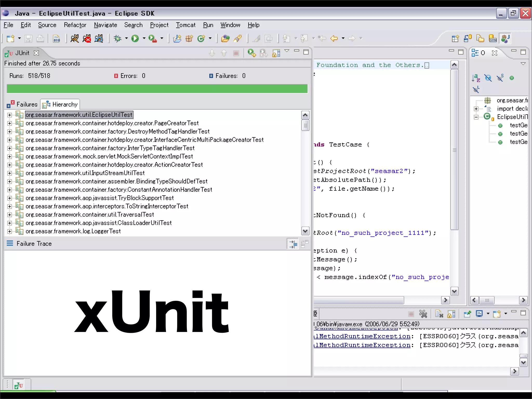Select TraversalTest in hierarchy list
The width and height of the screenshot is (532, 399).
pyautogui.click(x=90, y=215)
